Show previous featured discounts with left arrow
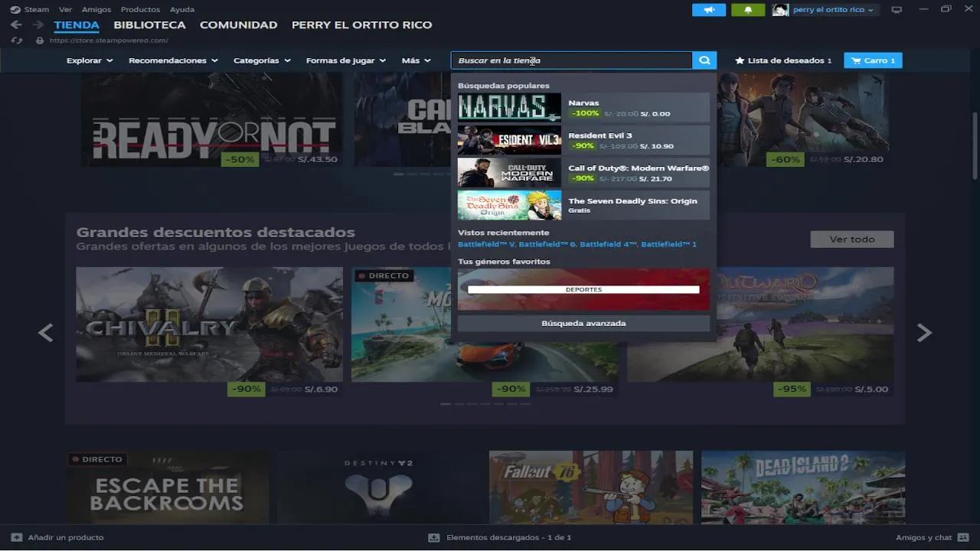This screenshot has width=980, height=551. (46, 332)
